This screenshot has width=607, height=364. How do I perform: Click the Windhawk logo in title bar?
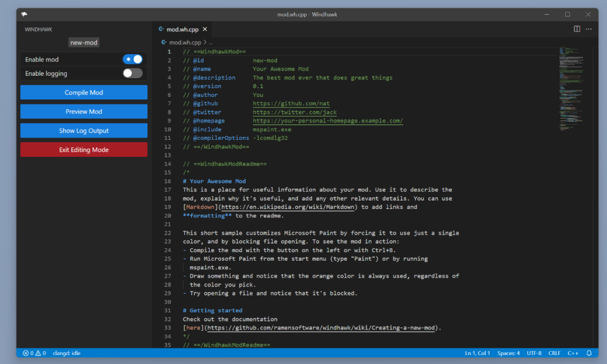tap(24, 14)
